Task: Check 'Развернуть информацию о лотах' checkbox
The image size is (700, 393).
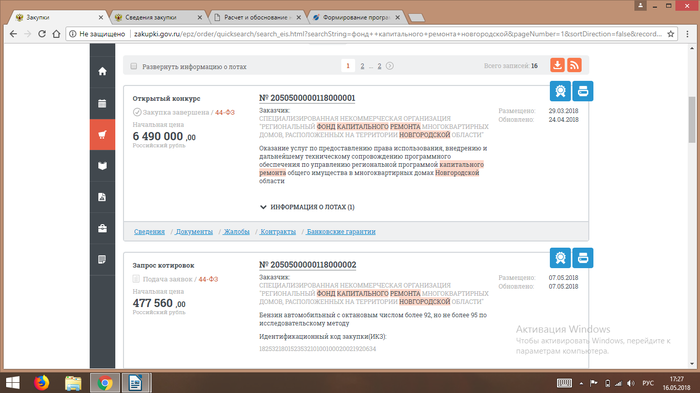Action: coord(133,67)
